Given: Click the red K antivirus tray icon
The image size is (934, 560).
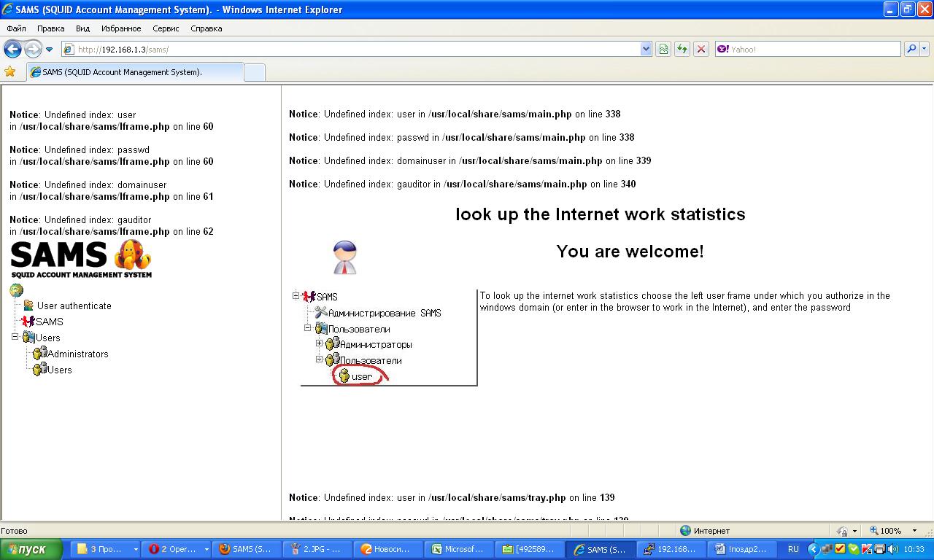Looking at the screenshot, I should coord(867,549).
